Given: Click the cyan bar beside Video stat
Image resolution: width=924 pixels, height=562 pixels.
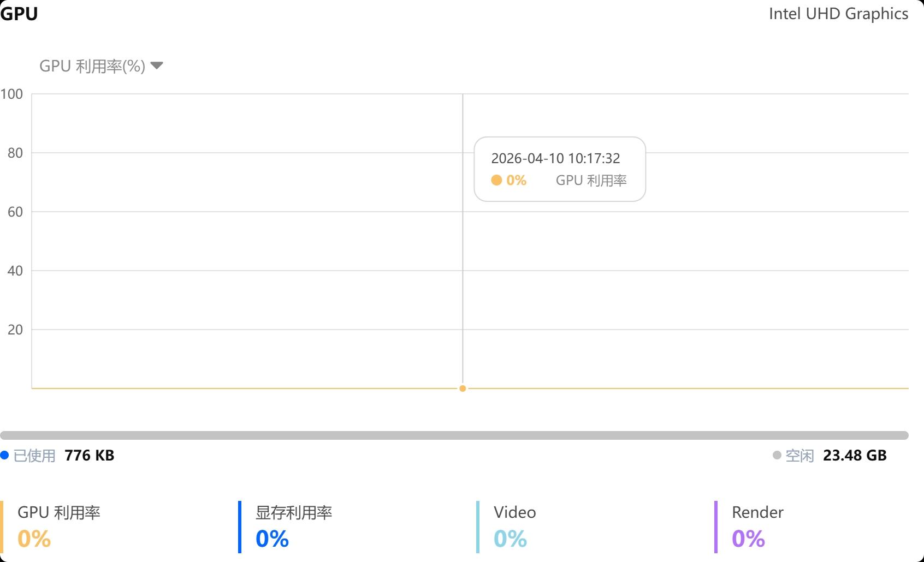Looking at the screenshot, I should [x=478, y=527].
